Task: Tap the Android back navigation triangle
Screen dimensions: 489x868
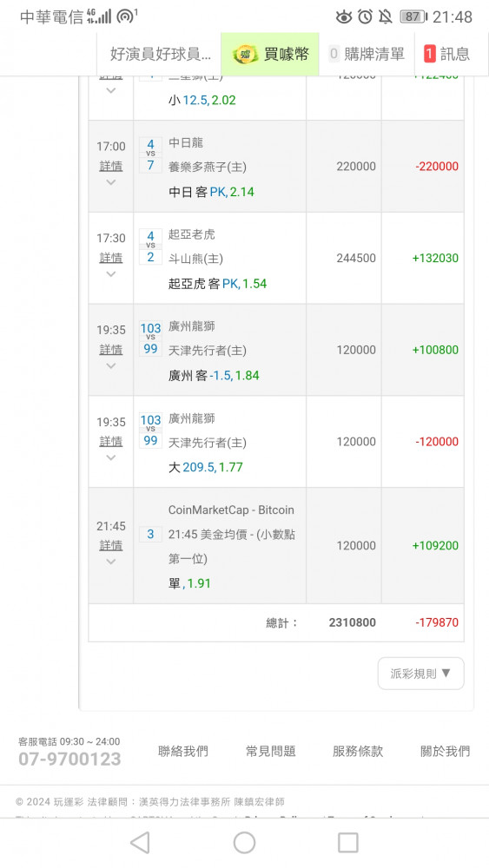Action: [140, 843]
